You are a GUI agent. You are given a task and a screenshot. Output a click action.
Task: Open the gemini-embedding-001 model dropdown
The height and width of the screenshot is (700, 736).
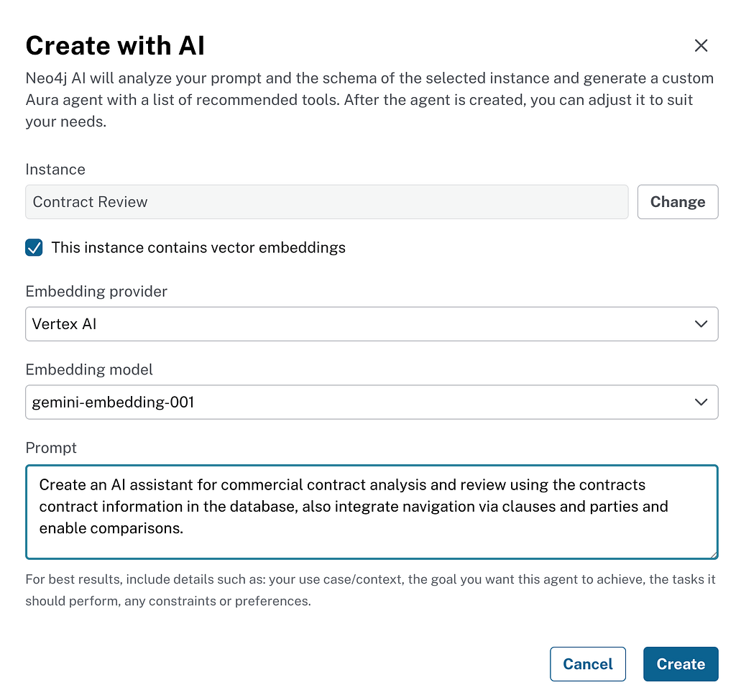(x=372, y=402)
